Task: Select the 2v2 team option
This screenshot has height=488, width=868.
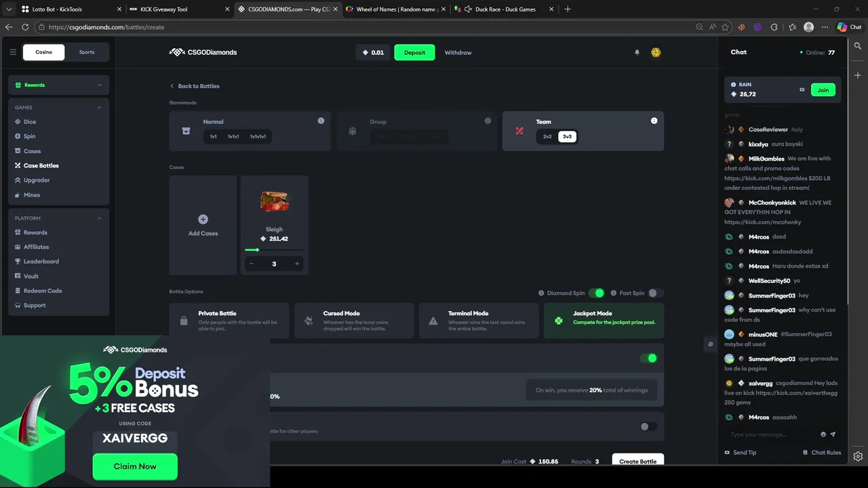Action: tap(547, 136)
